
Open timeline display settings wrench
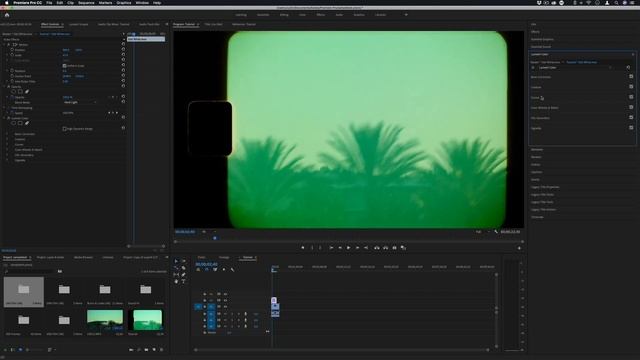[232, 270]
